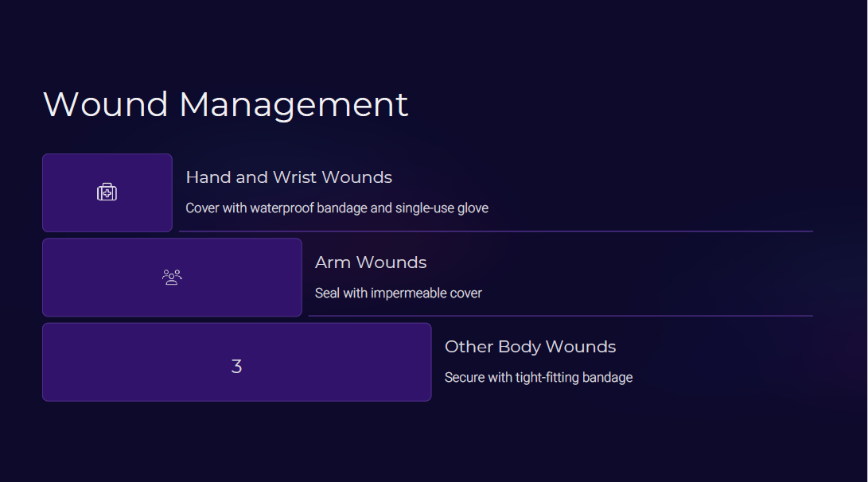This screenshot has width=868, height=482.
Task: Select the waterproof bandage description text
Action: (x=337, y=208)
